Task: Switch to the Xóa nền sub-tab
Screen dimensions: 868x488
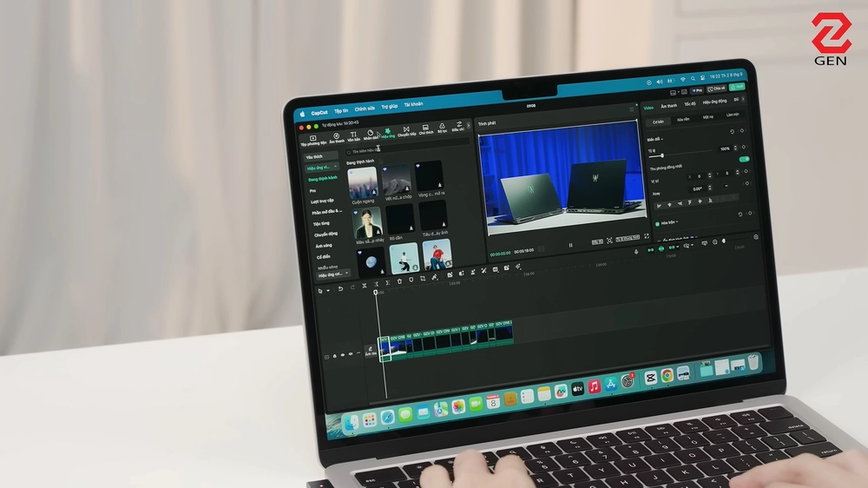Action: coord(683,119)
